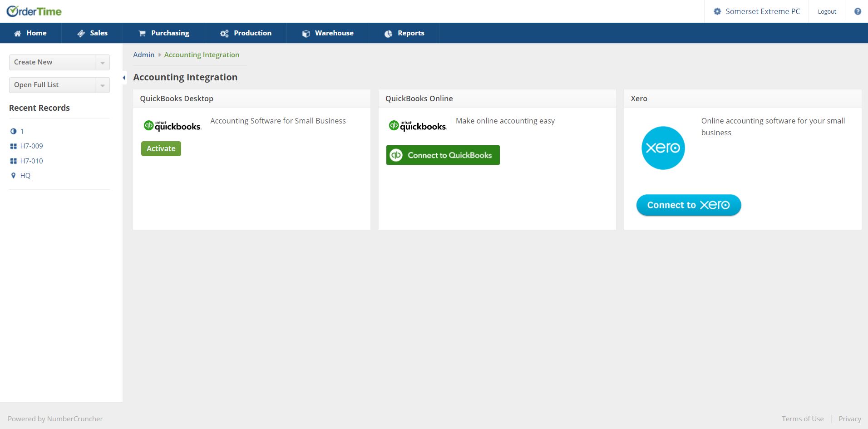Click the OrderTime logo
This screenshot has height=429, width=868.
click(x=34, y=11)
